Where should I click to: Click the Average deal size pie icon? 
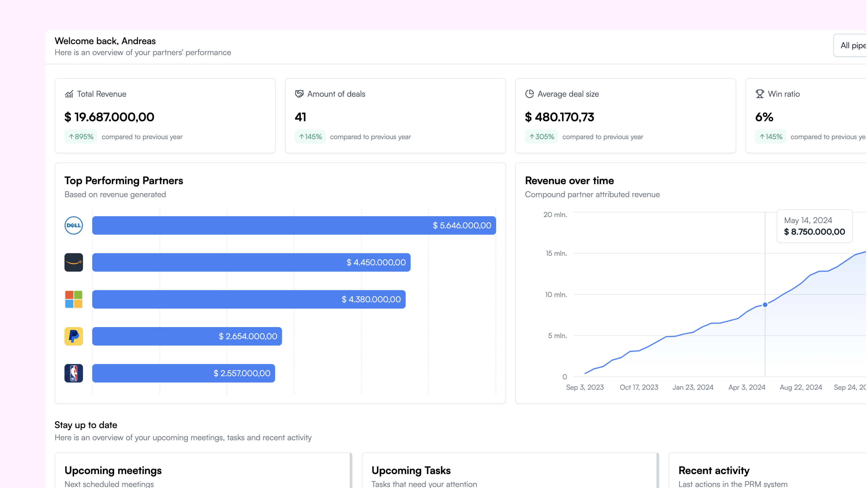[529, 94]
